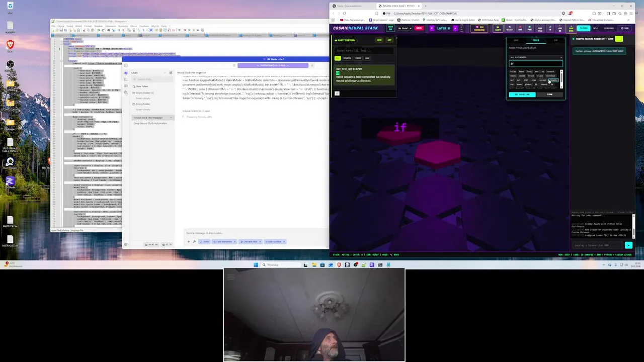Open the No Model dropdown

405,28
